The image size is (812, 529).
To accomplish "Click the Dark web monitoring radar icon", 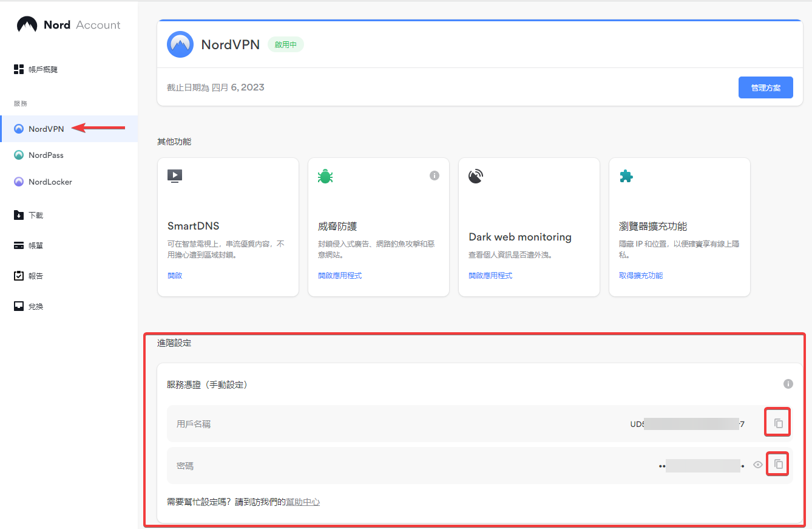I will click(x=476, y=176).
